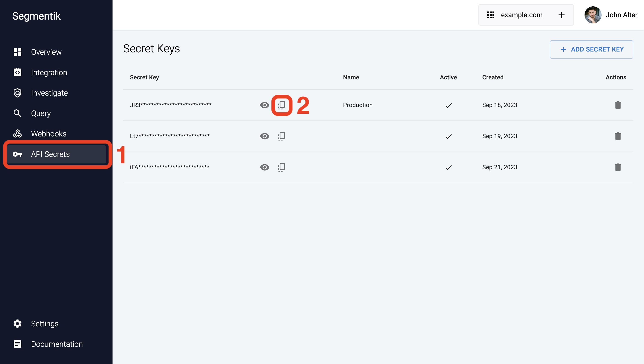Click the copy icon for Lt7 key
The image size is (644, 364).
[x=281, y=136]
